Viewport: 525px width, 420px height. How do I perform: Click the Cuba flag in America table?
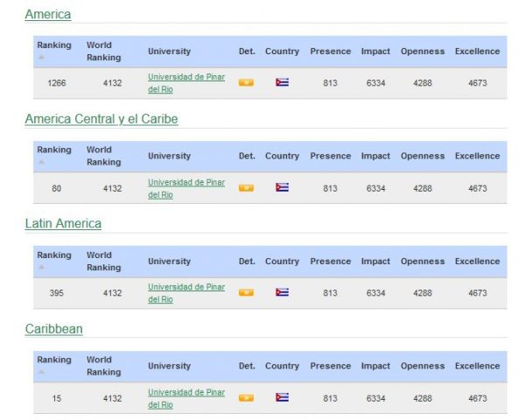coord(282,83)
